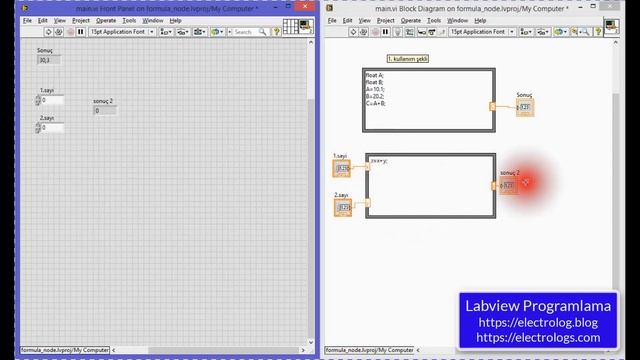Select 1.sayı terminal in Block Diagram
The height and width of the screenshot is (360, 640).
coord(341,168)
